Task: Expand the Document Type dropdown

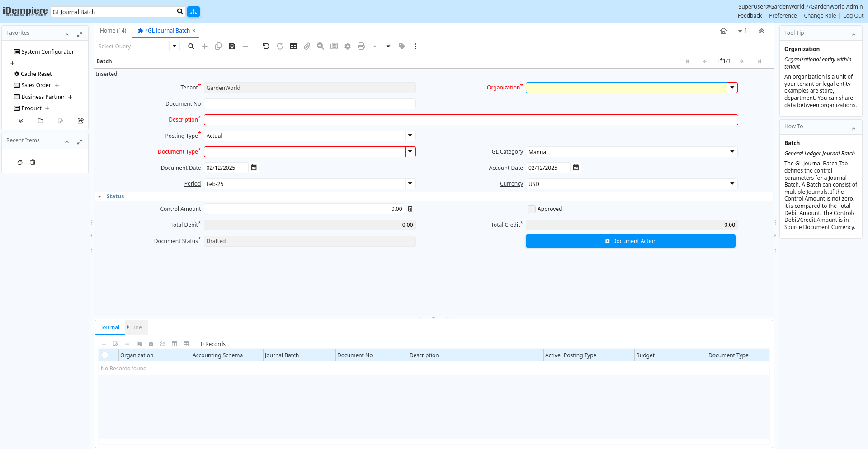Action: 410,152
